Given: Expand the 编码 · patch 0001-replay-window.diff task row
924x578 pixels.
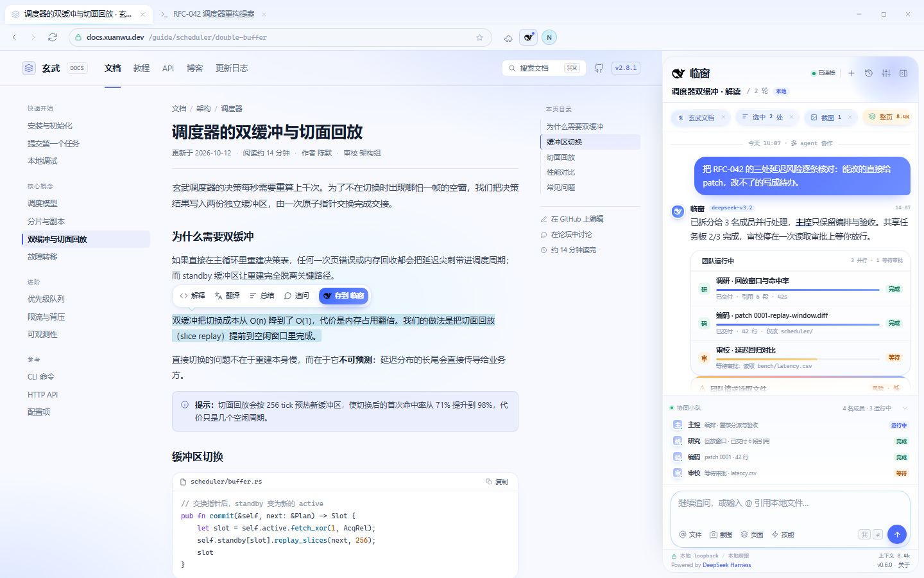Looking at the screenshot, I should tap(801, 323).
